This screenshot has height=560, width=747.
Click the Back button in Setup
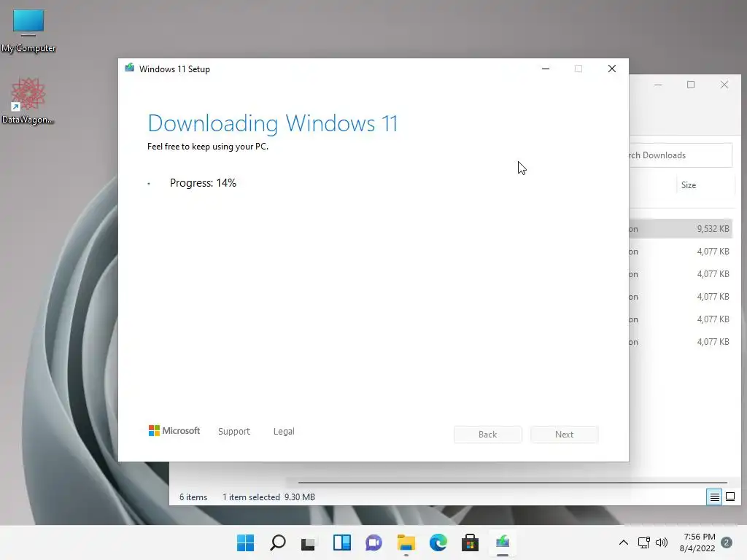click(x=488, y=435)
